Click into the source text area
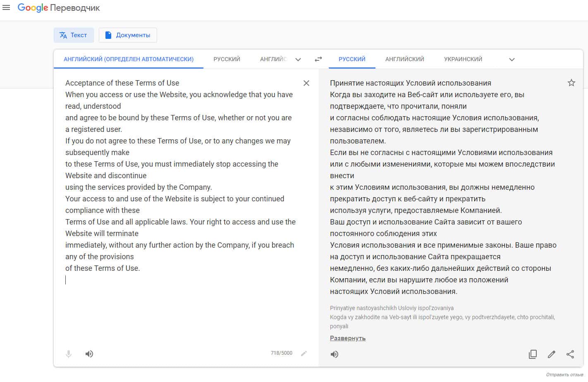588x382 pixels. click(182, 306)
